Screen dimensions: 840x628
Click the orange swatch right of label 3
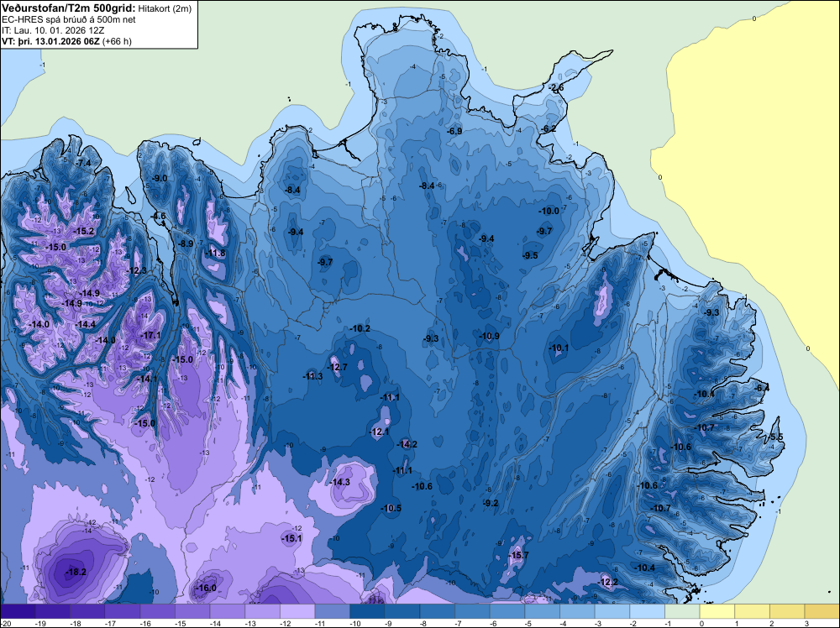pyautogui.click(x=822, y=611)
